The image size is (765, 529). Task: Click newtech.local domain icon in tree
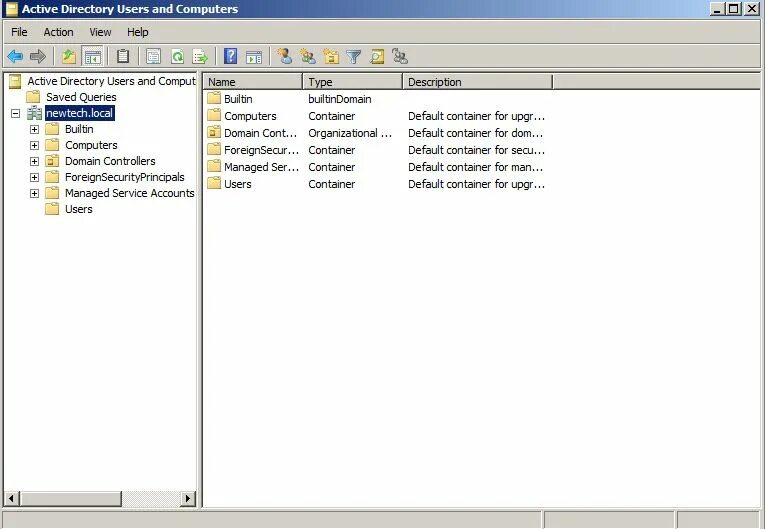point(34,113)
